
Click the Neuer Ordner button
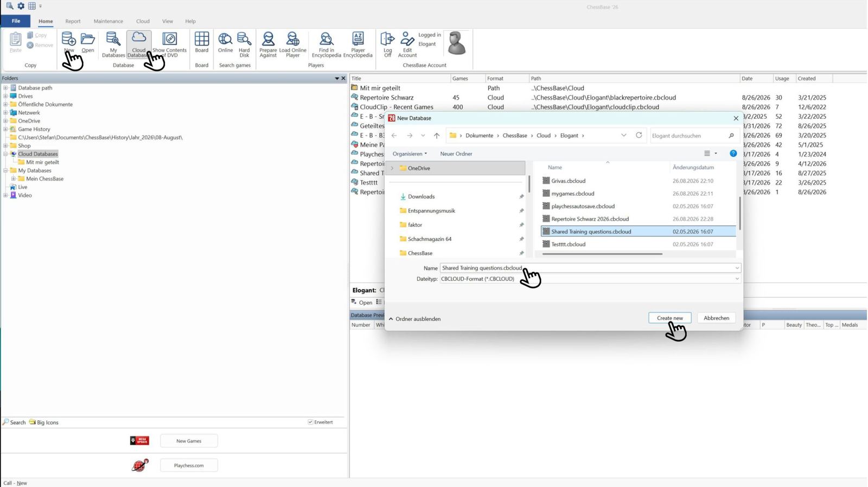click(456, 153)
